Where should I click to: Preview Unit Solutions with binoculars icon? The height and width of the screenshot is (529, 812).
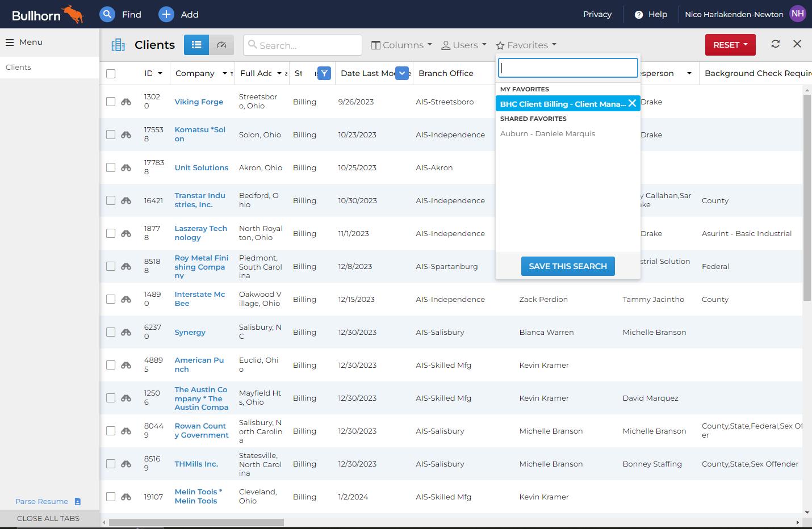coord(126,167)
